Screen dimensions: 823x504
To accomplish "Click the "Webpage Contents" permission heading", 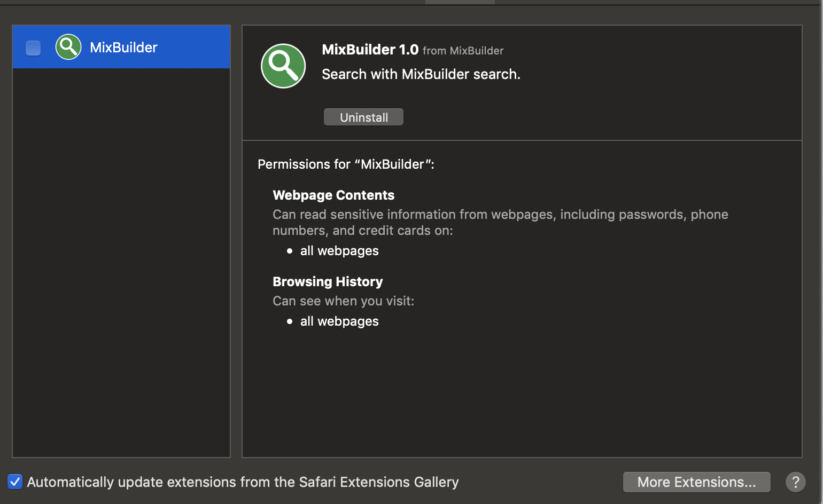I will [333, 195].
